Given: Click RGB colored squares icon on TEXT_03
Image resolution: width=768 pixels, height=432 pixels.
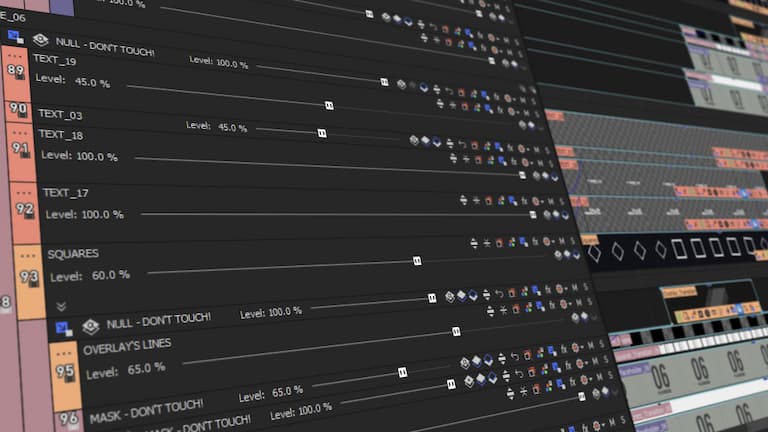Looking at the screenshot, I should [x=487, y=146].
